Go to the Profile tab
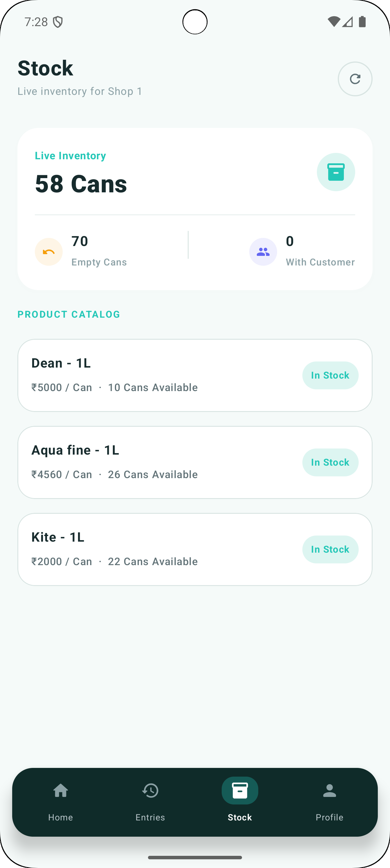 [329, 802]
